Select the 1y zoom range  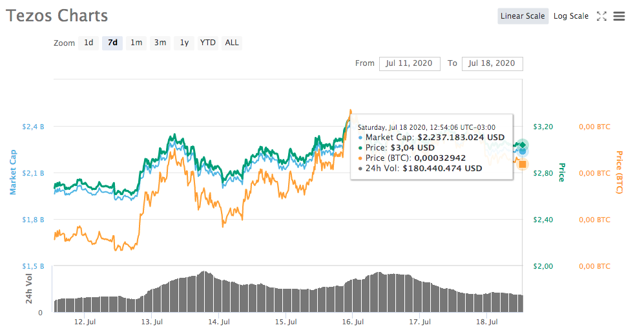coord(184,43)
